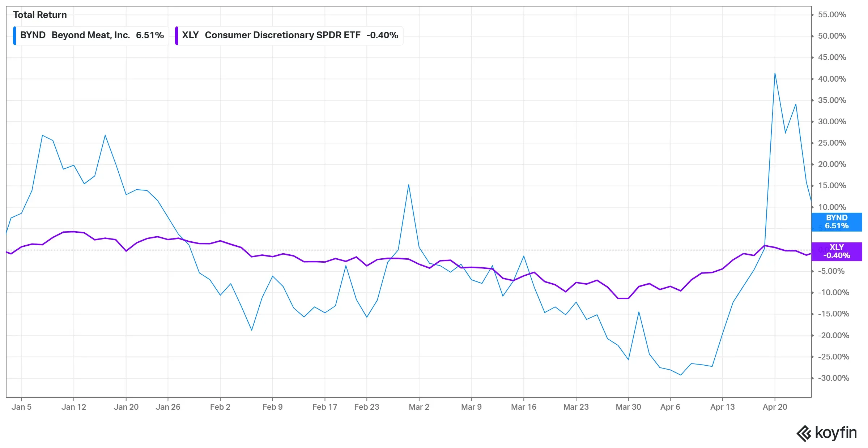868x448 pixels.
Task: Click the Koyfin logo
Action: pos(827,433)
